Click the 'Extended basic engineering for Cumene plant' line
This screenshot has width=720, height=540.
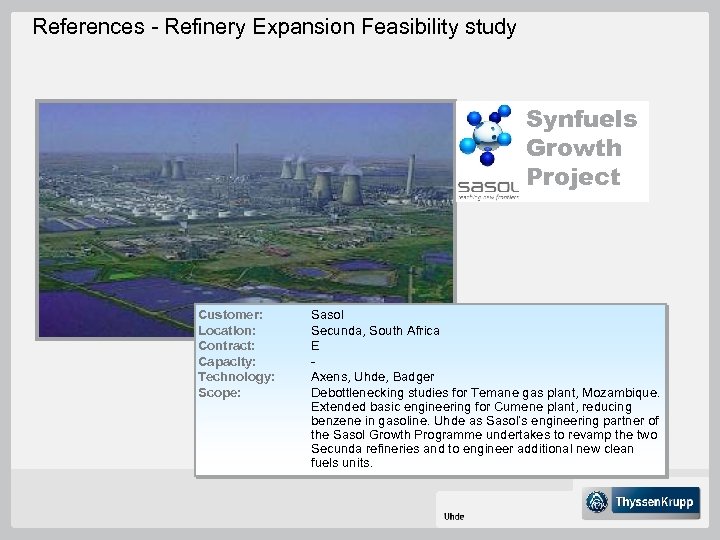(471, 407)
